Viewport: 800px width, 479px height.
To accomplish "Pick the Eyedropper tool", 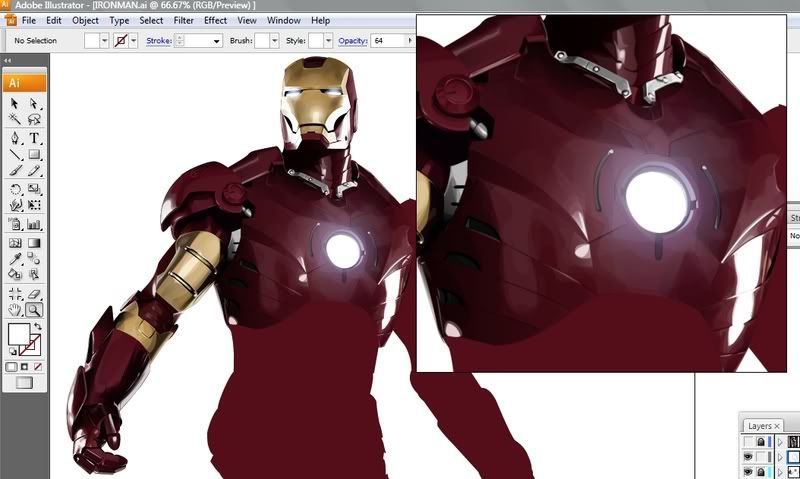I will tap(15, 259).
